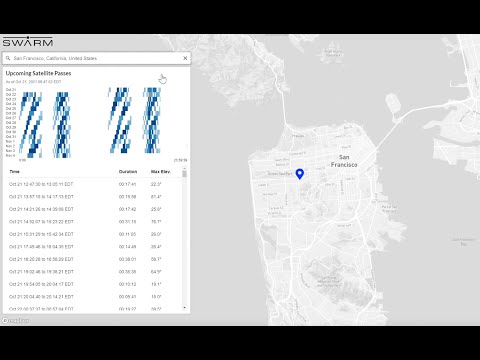This screenshot has height=360, width=480.
Task: Sort by the Duration column header
Action: tap(128, 172)
